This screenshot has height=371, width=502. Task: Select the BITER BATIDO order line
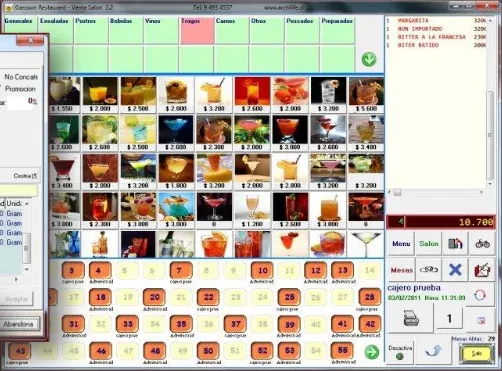pos(437,45)
